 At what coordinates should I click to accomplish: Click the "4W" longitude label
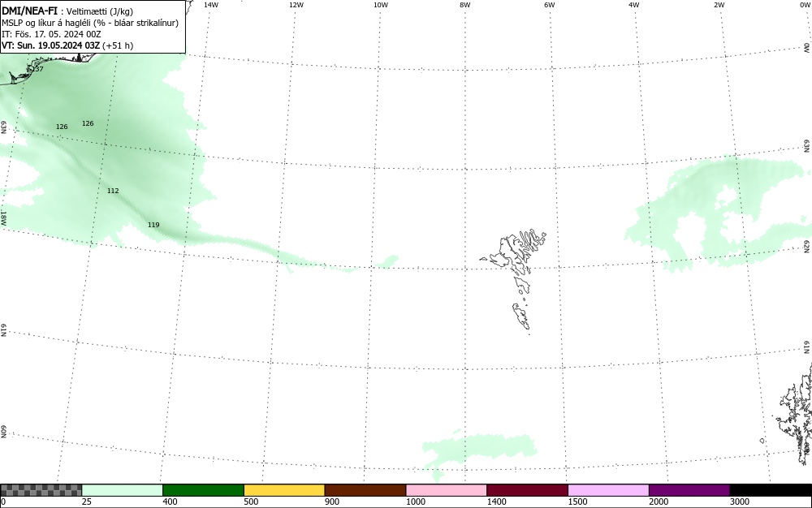coord(634,5)
